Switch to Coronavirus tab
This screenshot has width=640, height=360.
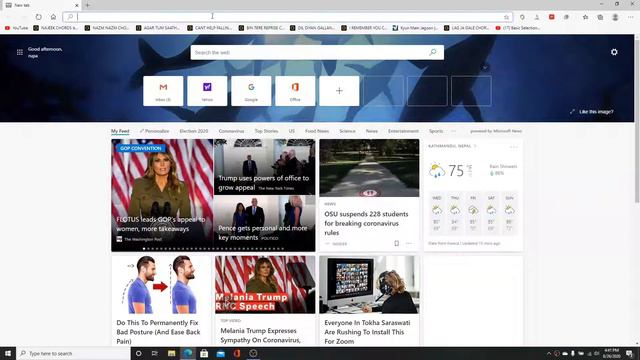pyautogui.click(x=231, y=131)
